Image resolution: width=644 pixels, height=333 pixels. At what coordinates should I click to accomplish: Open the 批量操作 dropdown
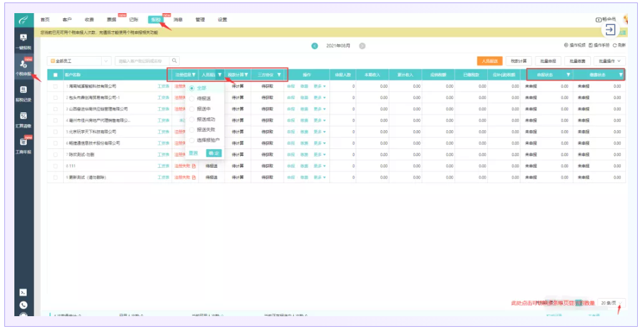pos(609,61)
